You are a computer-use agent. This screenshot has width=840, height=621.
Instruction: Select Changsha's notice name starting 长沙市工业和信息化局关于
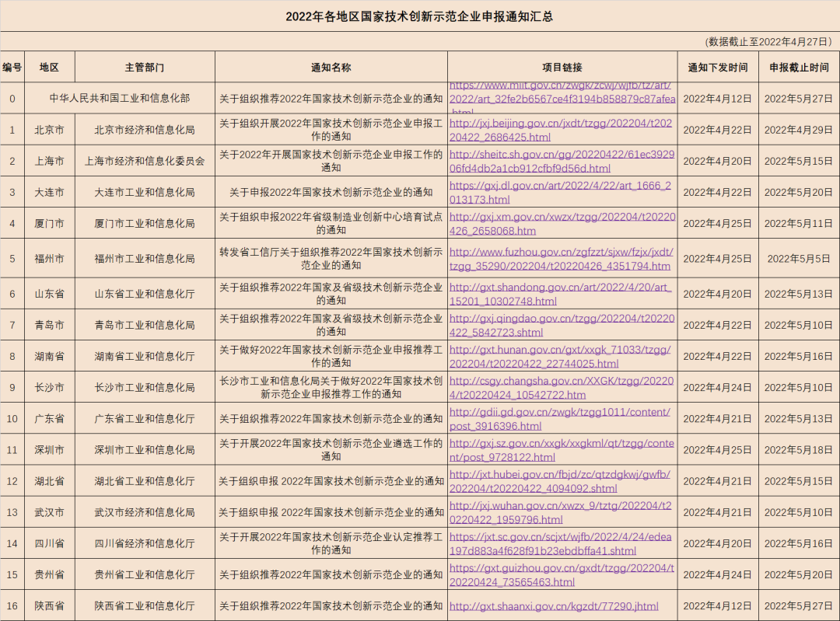click(331, 387)
